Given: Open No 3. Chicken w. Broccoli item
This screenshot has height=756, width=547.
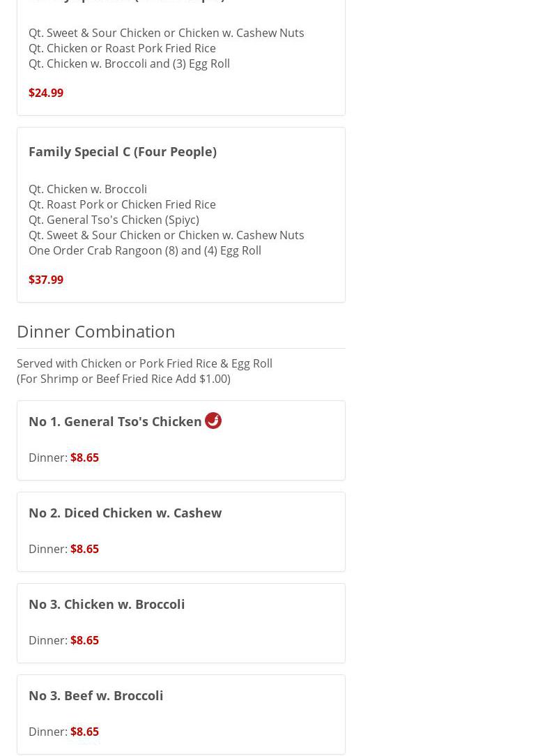Looking at the screenshot, I should click(107, 604).
